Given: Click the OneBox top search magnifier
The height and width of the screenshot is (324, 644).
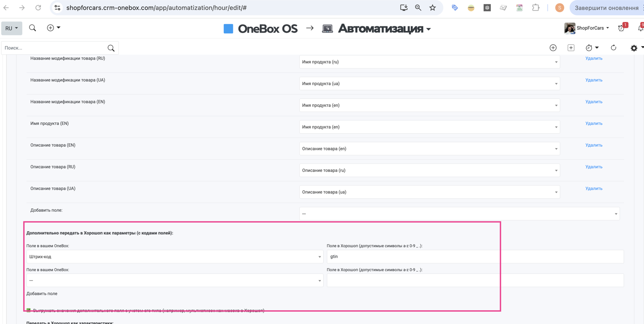Looking at the screenshot, I should [x=33, y=28].
